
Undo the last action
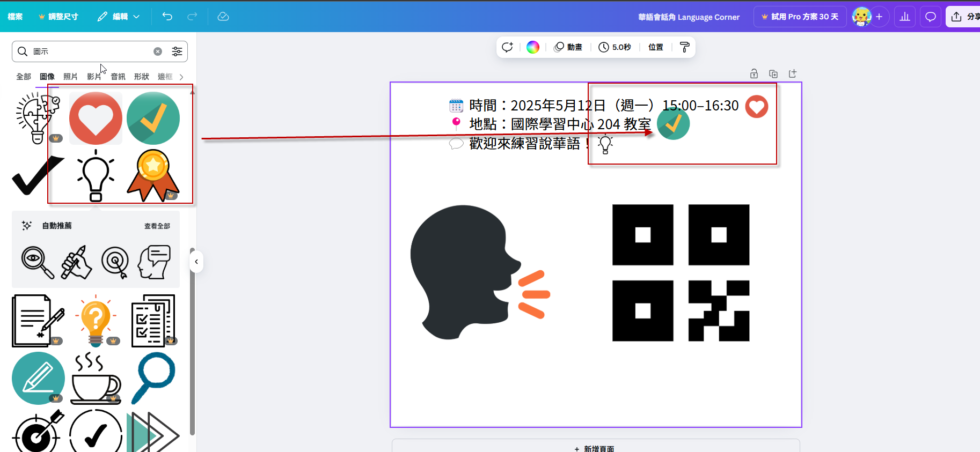pyautogui.click(x=167, y=17)
